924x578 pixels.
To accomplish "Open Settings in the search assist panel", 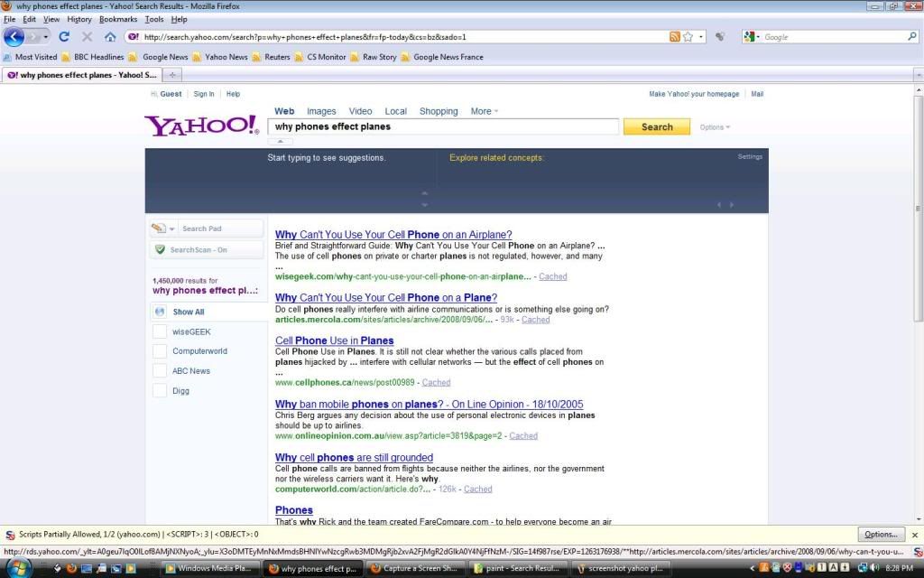I will (x=750, y=157).
